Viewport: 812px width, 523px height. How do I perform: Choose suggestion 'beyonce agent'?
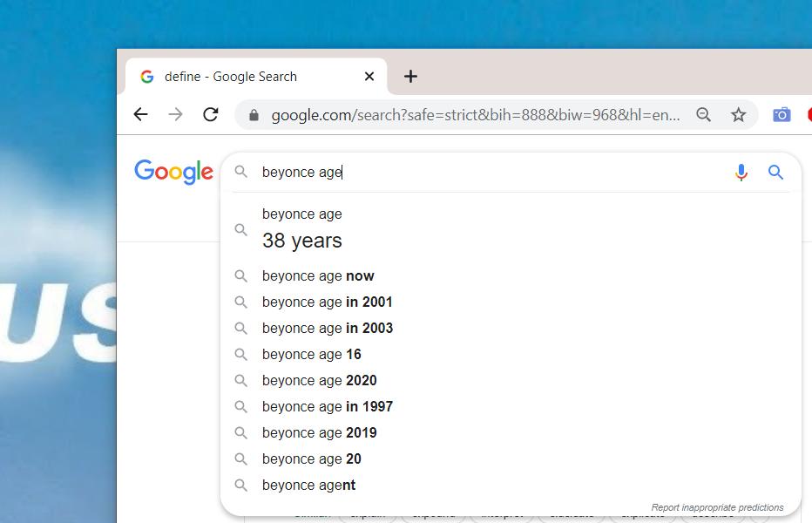point(511,486)
